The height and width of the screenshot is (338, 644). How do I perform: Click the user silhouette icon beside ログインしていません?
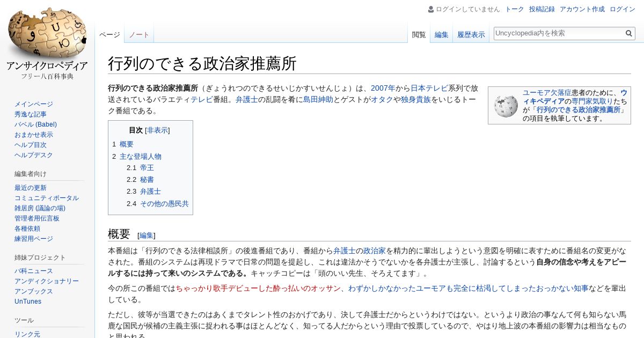click(x=431, y=9)
